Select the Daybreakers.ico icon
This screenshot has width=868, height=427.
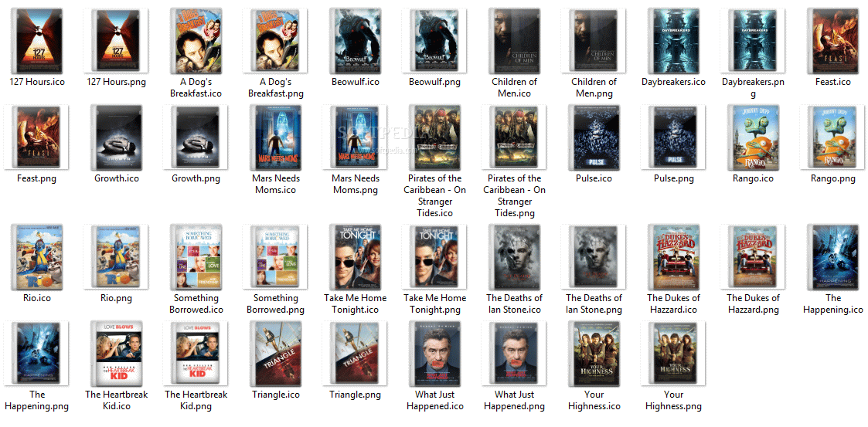point(674,40)
